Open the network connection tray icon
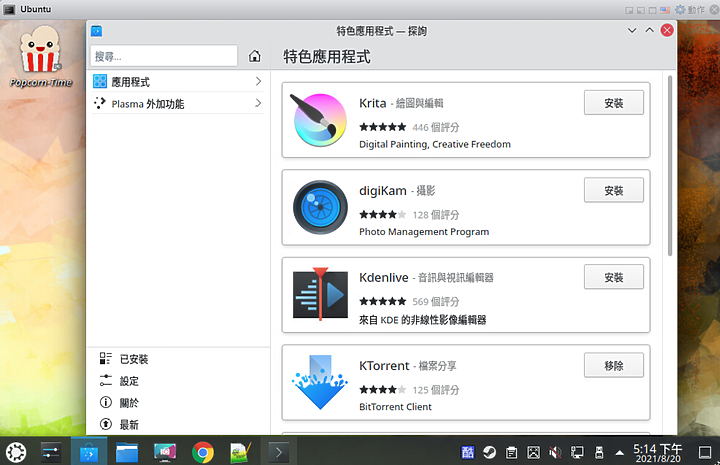The height and width of the screenshot is (465, 720). click(577, 453)
